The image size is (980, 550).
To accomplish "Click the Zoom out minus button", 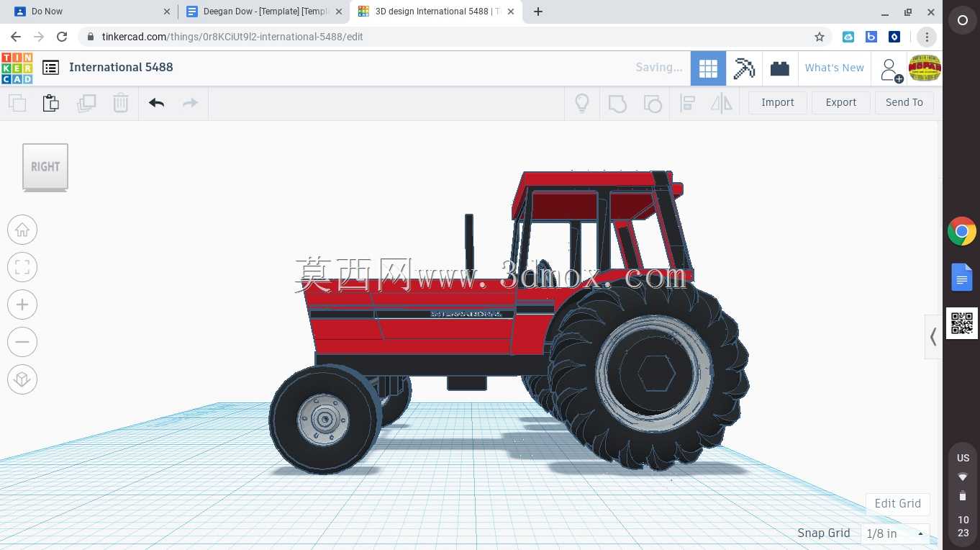I will point(22,342).
